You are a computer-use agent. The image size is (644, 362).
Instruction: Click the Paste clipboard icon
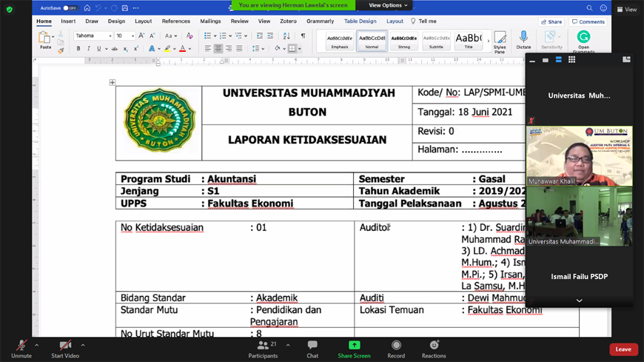tap(44, 38)
